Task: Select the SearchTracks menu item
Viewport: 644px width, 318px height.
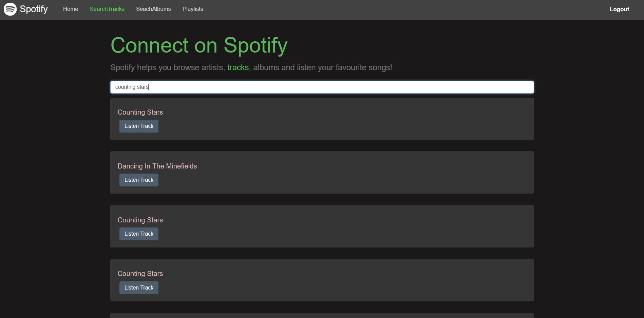Action: click(x=107, y=9)
